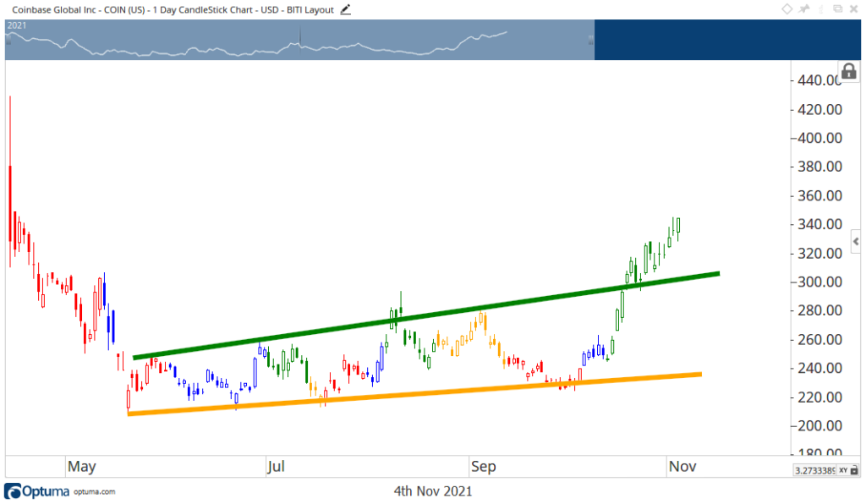Click the 220.00 price scale label

[x=819, y=397]
